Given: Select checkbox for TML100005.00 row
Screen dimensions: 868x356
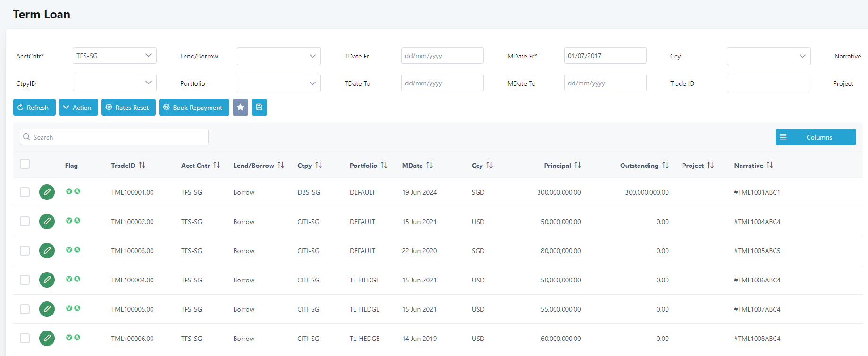Looking at the screenshot, I should coord(25,309).
